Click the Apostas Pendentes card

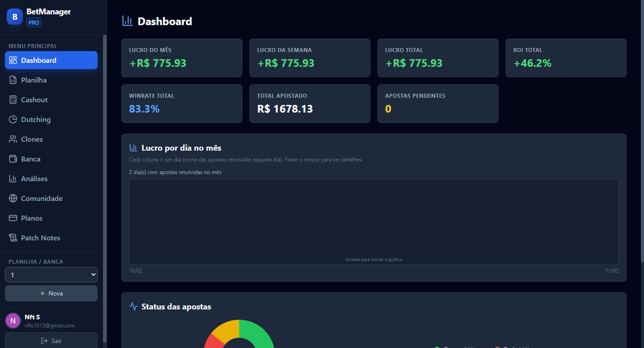(438, 104)
